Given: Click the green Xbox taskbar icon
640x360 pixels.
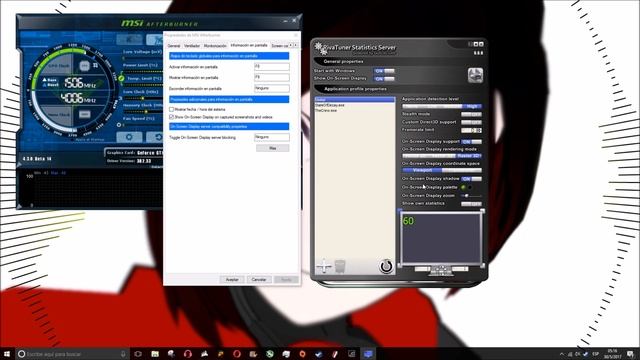Looking at the screenshot, I should [269, 354].
